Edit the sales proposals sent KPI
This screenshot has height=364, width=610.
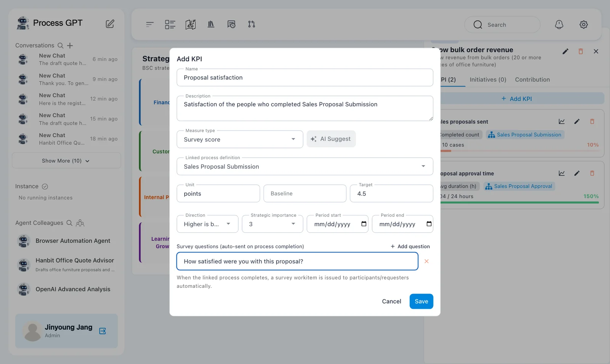tap(577, 121)
